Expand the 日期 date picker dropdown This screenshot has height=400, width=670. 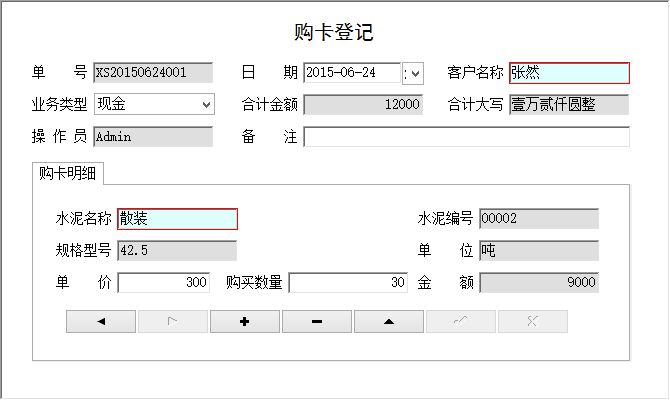(414, 73)
